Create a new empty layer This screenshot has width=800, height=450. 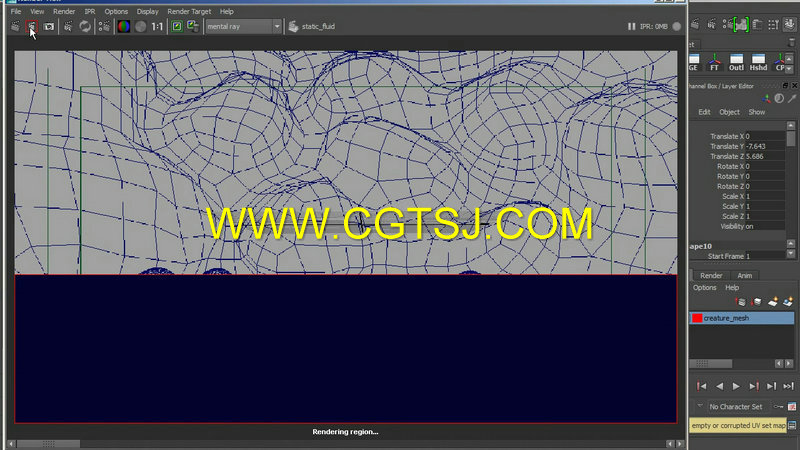click(x=773, y=303)
